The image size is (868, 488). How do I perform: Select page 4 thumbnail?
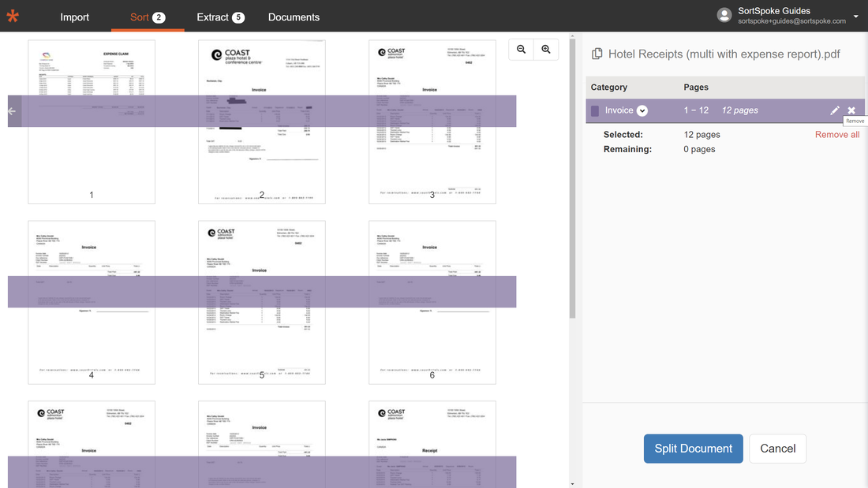click(x=92, y=302)
